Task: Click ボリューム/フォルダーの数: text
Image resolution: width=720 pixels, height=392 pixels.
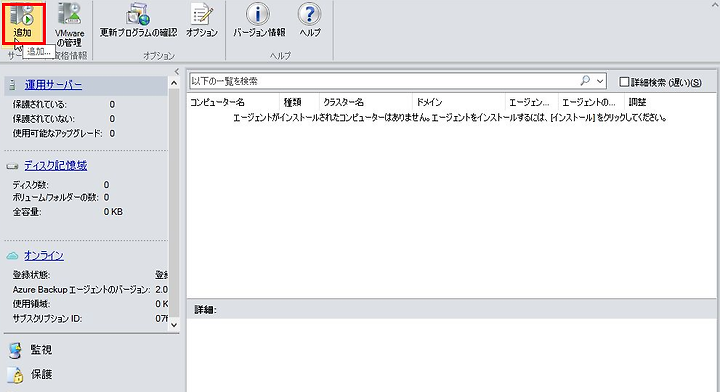Action: click(55, 197)
